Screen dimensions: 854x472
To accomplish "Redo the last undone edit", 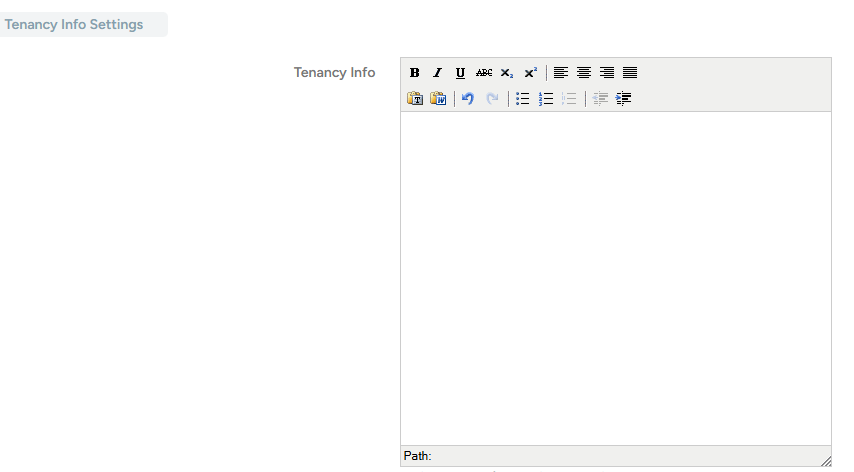I will 492,99.
